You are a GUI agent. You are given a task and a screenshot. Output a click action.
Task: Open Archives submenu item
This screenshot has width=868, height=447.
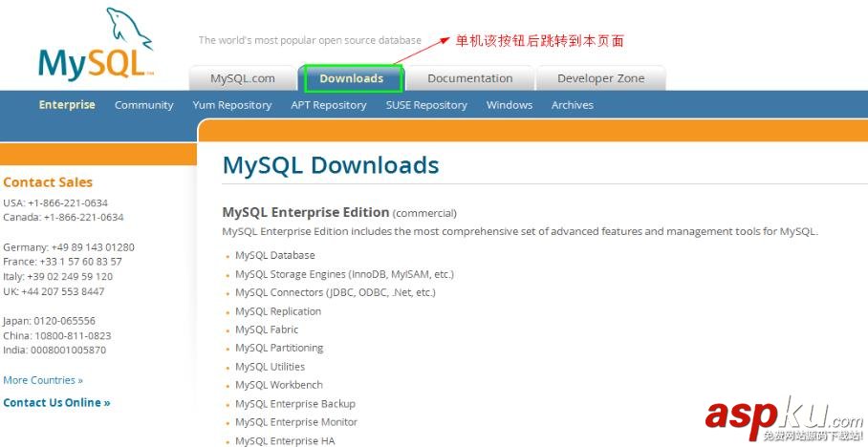(573, 105)
